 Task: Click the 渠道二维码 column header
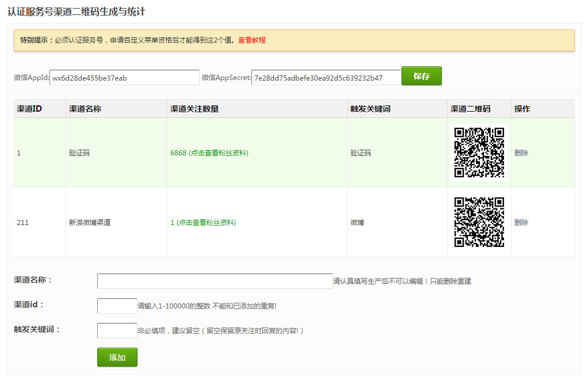470,109
